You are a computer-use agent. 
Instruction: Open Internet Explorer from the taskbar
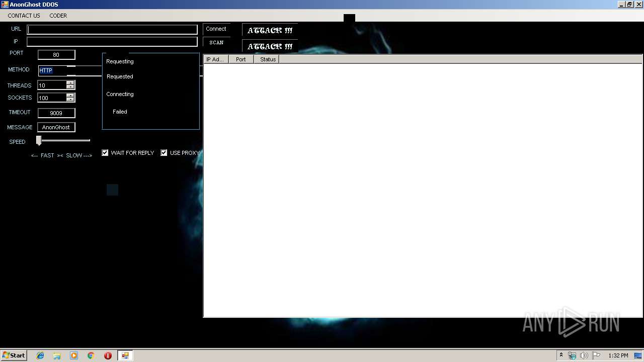(40, 355)
